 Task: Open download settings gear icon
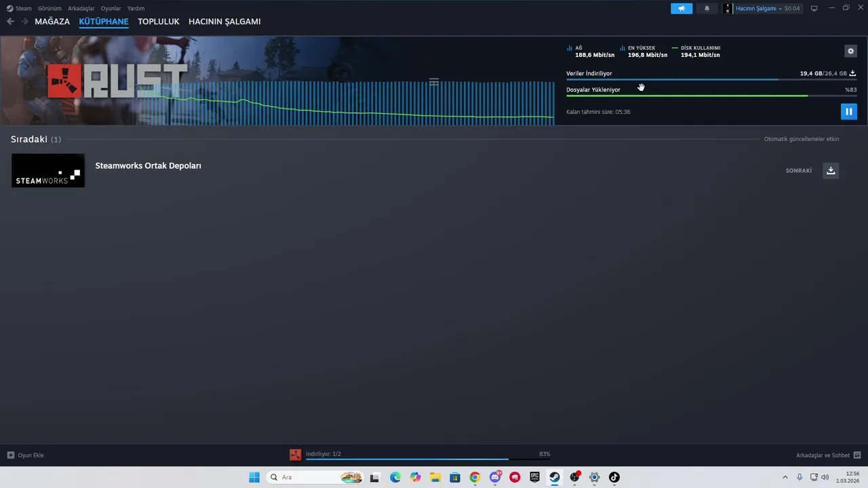(851, 51)
